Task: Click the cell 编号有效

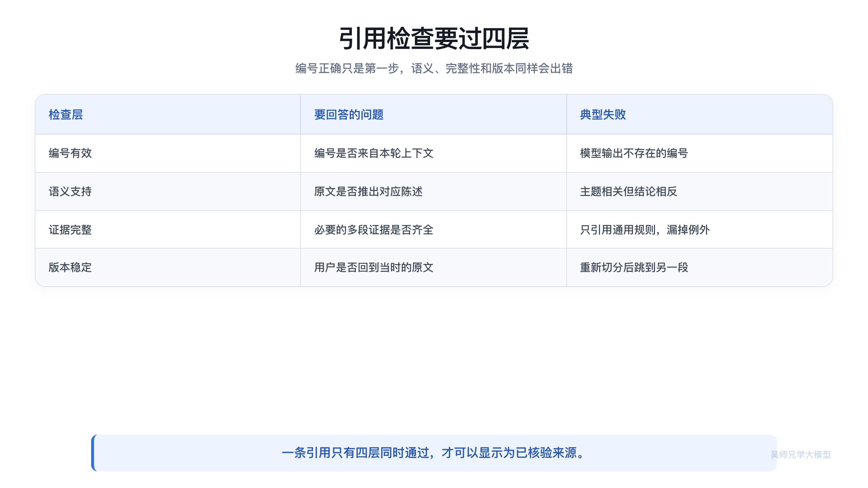Action: click(168, 153)
